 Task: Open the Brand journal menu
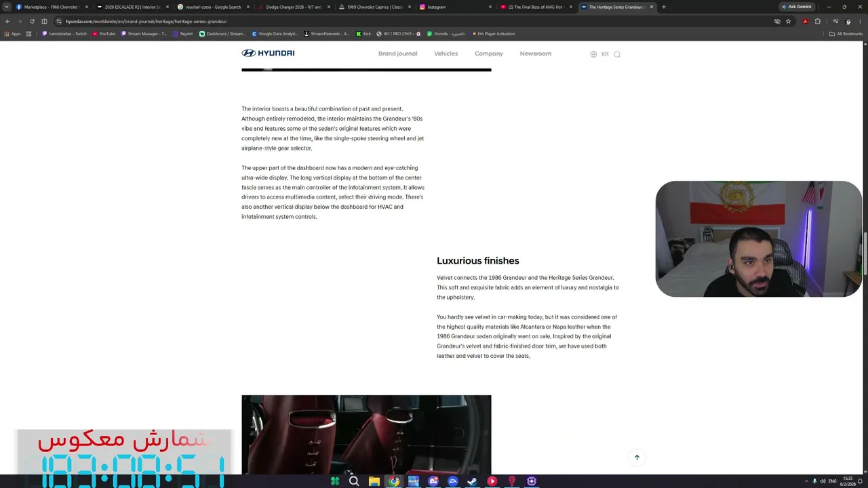pos(397,54)
